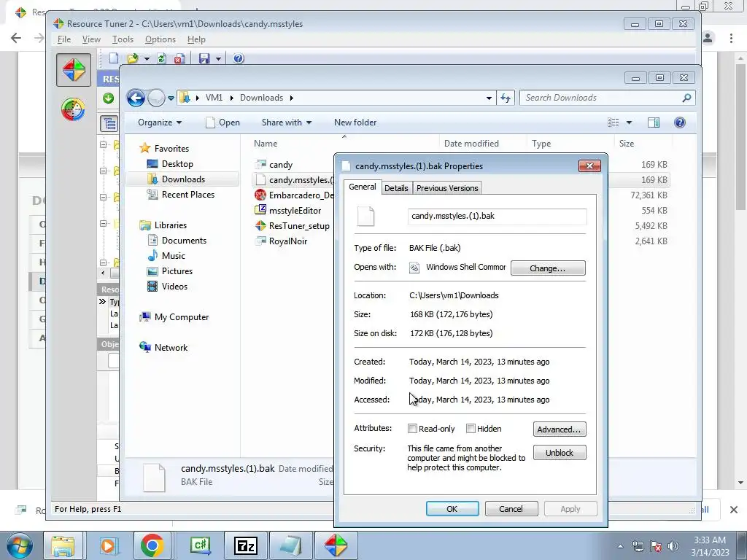Open the address bar history dropdown arrow
The height and width of the screenshot is (560, 747).
[489, 98]
